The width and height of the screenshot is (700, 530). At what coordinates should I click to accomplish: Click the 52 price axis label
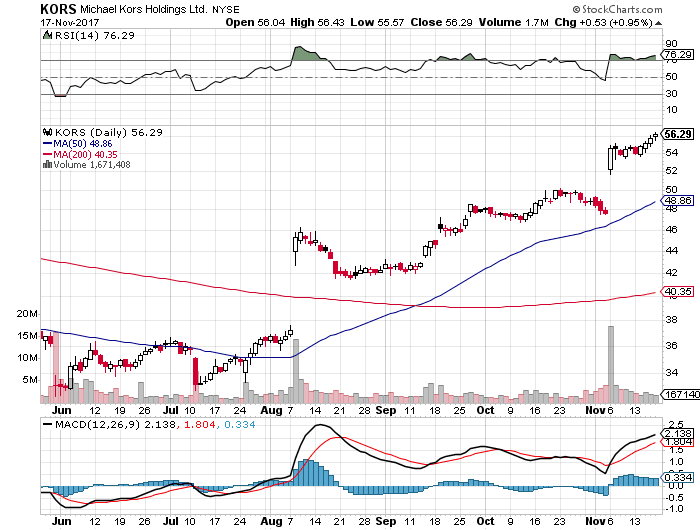tap(671, 171)
